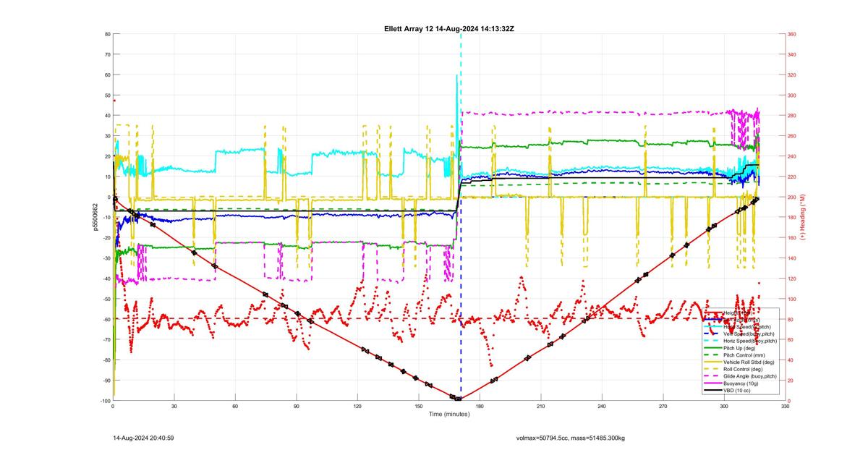
Task: Click the left y-axis tick label '-50'
Action: click(106, 299)
